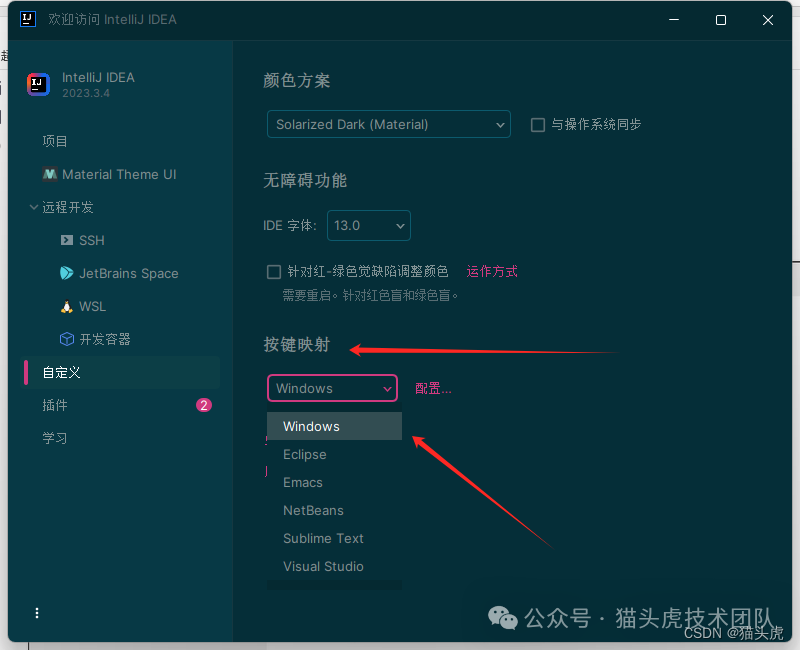Click the plugins badge showing 2

pos(204,405)
